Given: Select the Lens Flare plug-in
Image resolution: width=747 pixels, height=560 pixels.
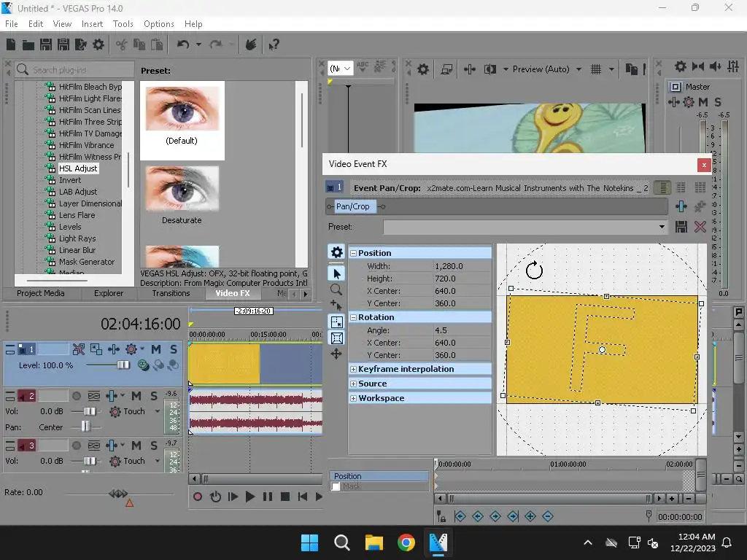Looking at the screenshot, I should tap(77, 215).
